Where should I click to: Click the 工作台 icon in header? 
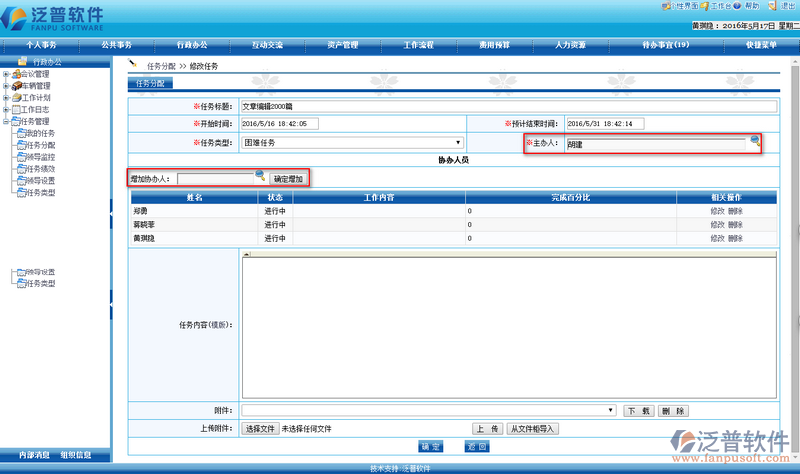tap(704, 6)
